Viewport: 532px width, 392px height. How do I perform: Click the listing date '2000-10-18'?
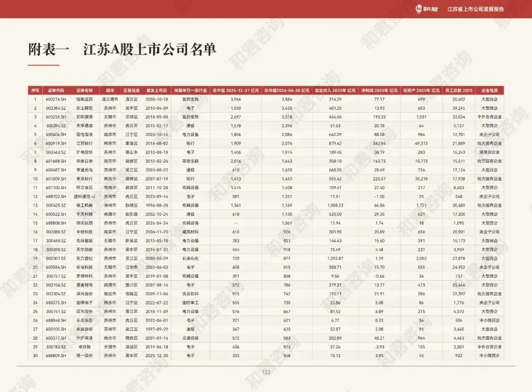[157, 99]
